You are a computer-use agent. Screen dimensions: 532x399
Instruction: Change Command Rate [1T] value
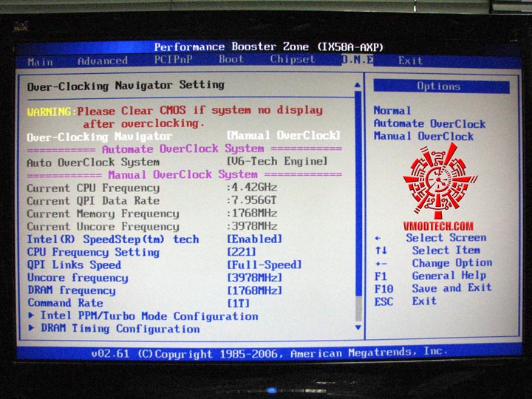(238, 303)
